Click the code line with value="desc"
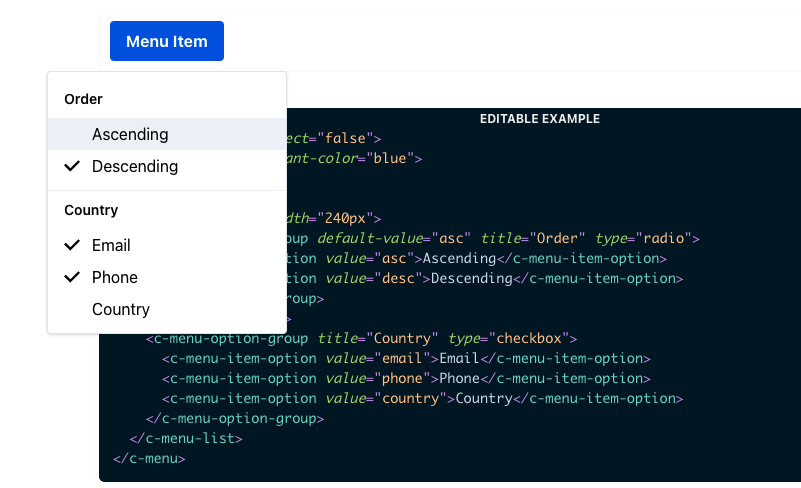 [x=485, y=278]
